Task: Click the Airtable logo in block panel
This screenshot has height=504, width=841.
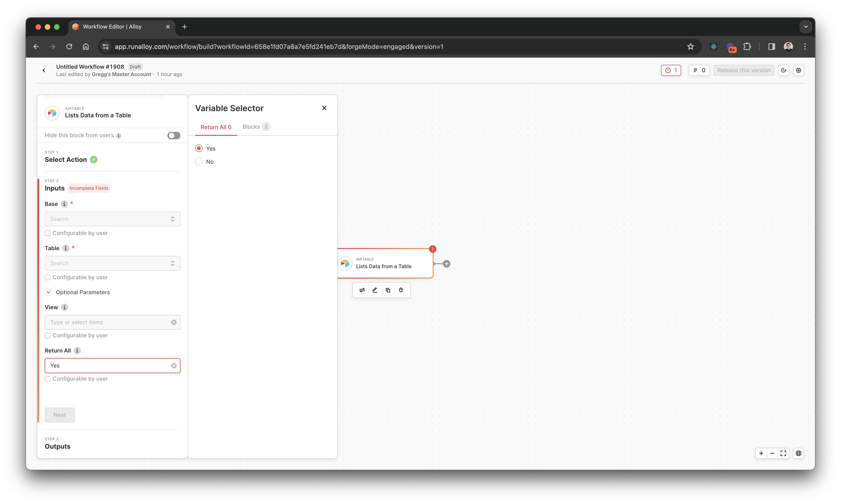Action: point(52,113)
